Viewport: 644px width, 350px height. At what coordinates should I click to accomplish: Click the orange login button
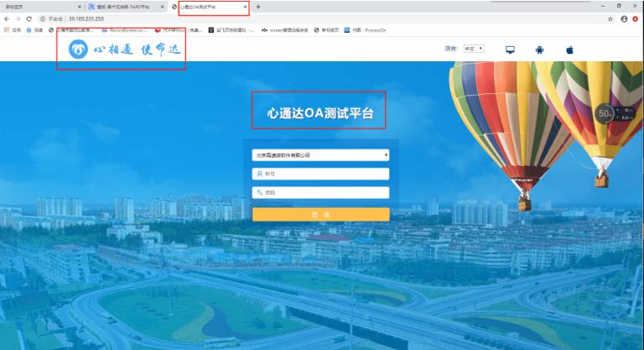[x=321, y=214]
